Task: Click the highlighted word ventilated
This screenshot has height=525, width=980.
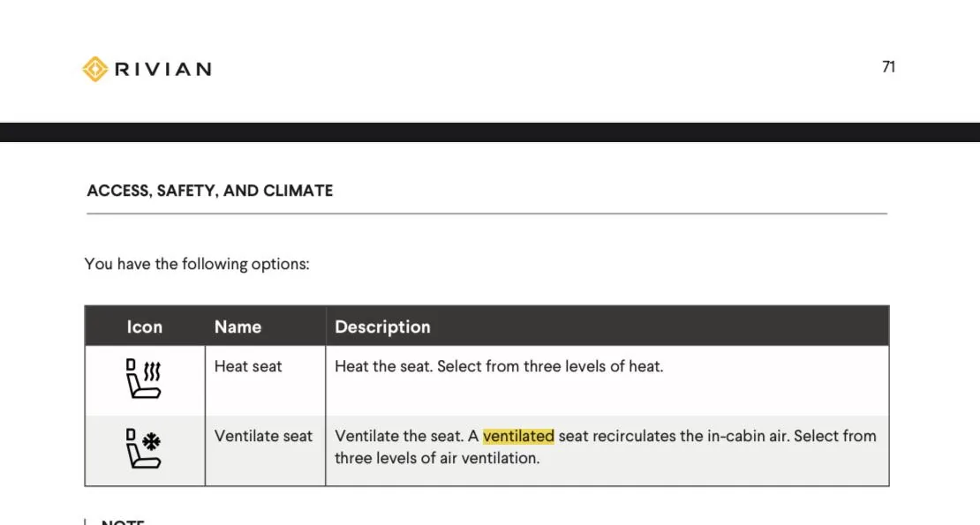Action: [x=518, y=436]
